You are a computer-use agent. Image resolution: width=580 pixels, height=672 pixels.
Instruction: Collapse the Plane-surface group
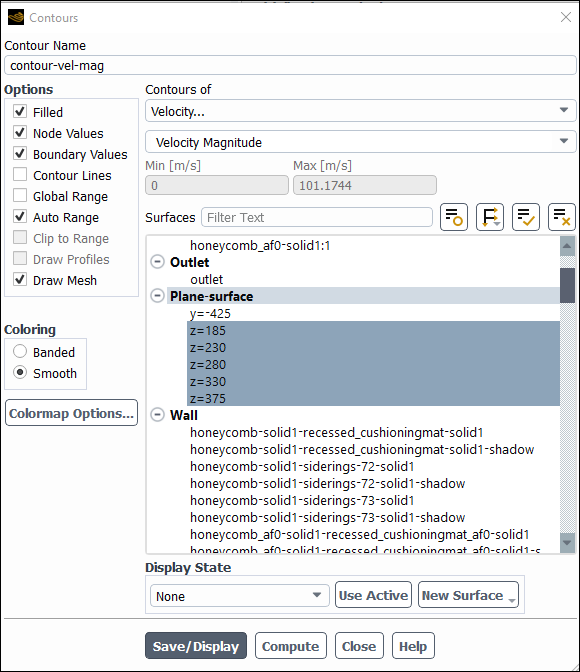click(158, 296)
